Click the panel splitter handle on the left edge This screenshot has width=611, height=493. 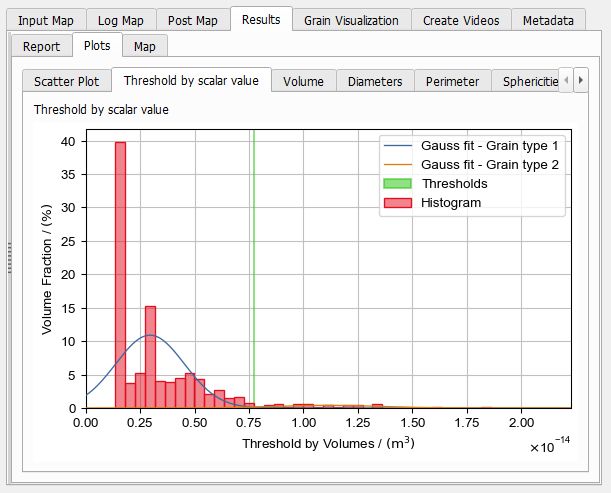click(x=9, y=258)
